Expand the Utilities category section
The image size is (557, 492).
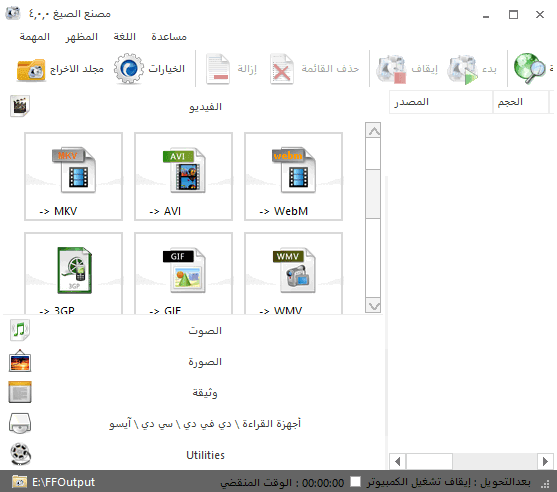pos(205,455)
